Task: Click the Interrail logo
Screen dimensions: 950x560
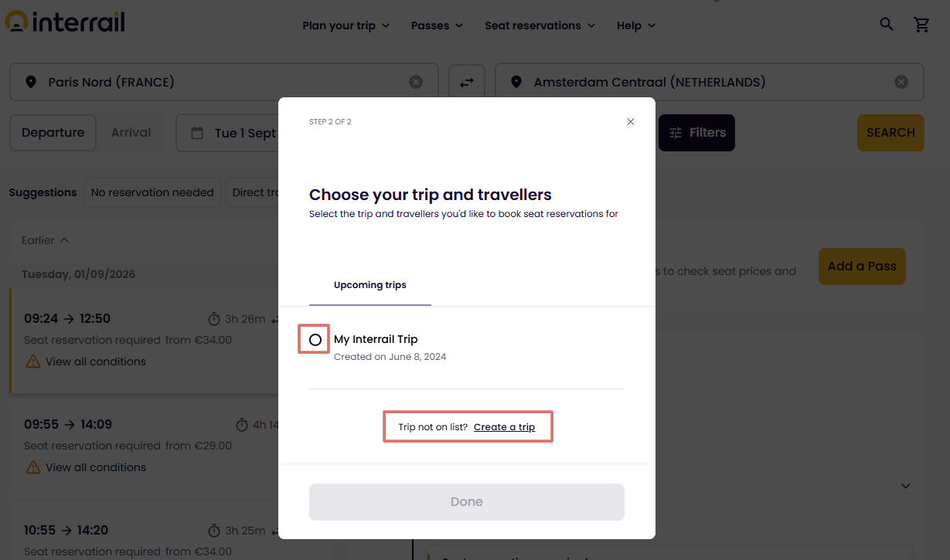Action: (x=65, y=22)
